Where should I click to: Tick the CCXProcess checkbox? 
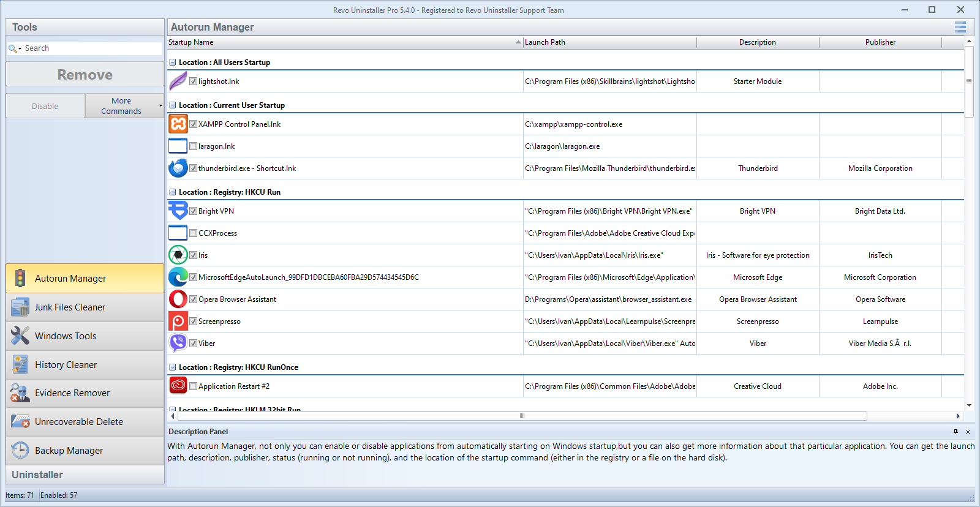click(x=193, y=233)
